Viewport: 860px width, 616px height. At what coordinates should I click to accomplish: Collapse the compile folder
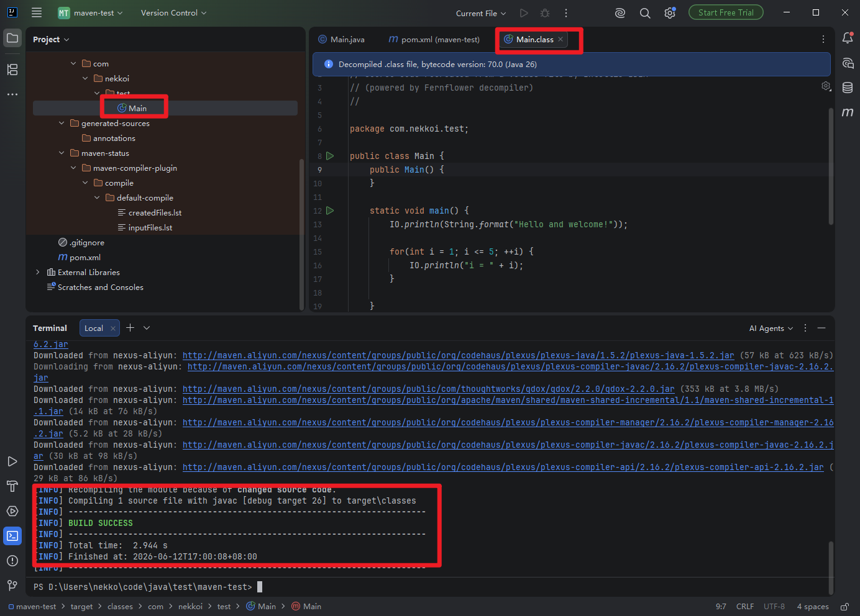pyautogui.click(x=85, y=183)
